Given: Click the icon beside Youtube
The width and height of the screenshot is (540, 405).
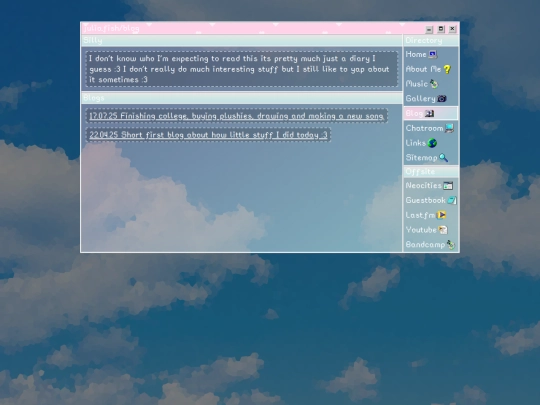Looking at the screenshot, I should click(x=443, y=230).
